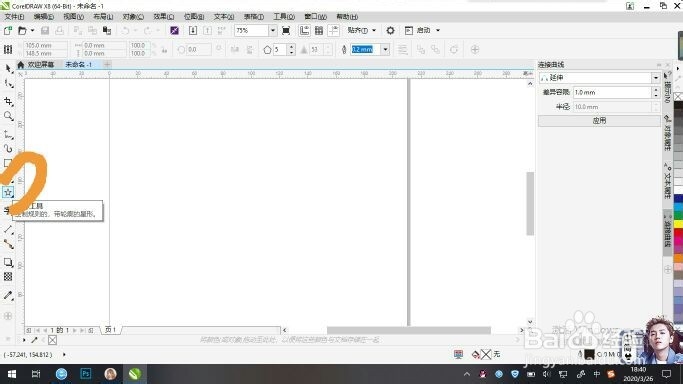The width and height of the screenshot is (683, 384).
Task: Open the dropdown arrow beside Open icon
Action: pyautogui.click(x=32, y=30)
